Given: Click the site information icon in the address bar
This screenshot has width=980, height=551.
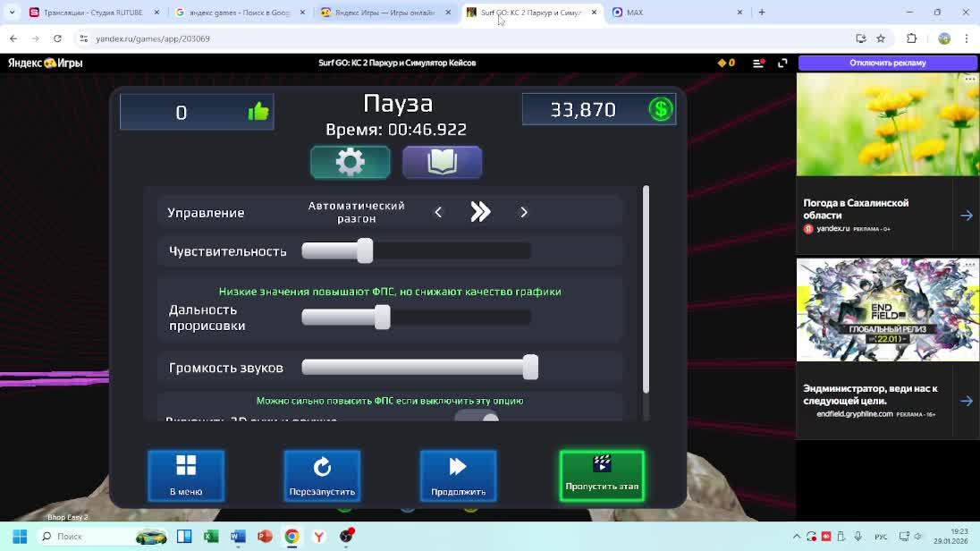Looking at the screenshot, I should point(83,38).
